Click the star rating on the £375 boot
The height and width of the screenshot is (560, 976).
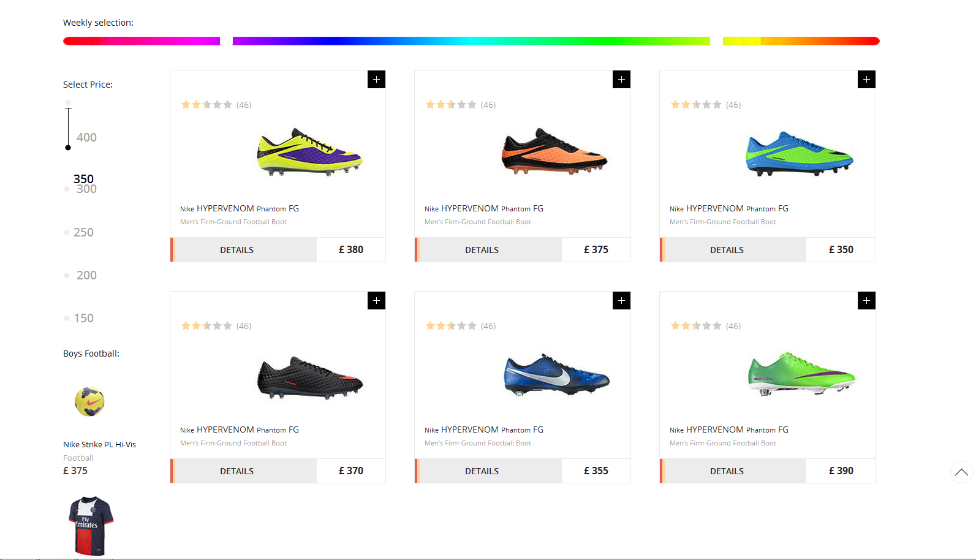click(x=451, y=105)
